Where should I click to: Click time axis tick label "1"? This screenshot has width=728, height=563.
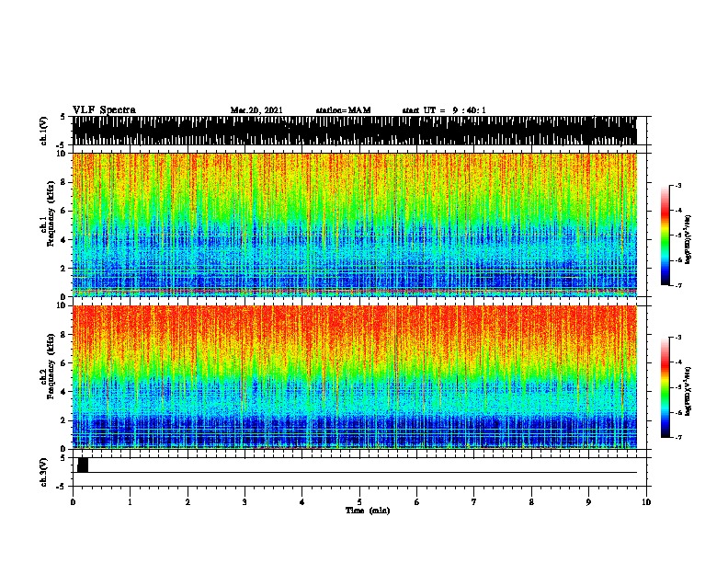click(x=130, y=502)
